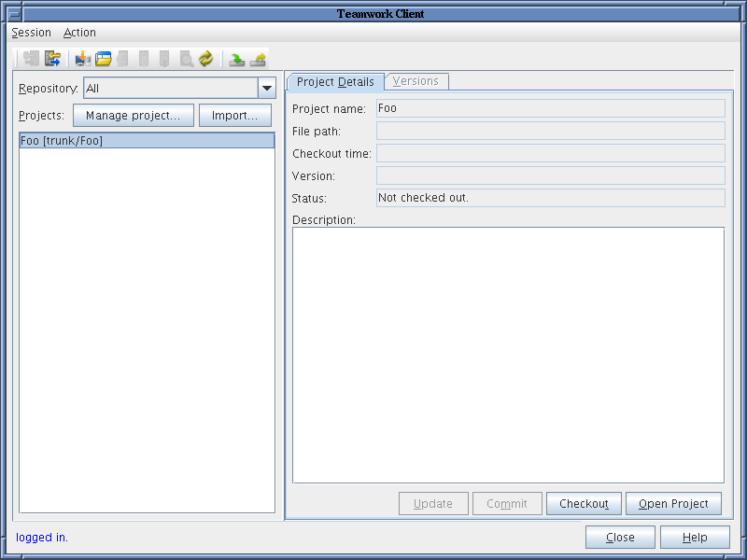This screenshot has width=747, height=560.
Task: Open the Action menu
Action: (79, 33)
